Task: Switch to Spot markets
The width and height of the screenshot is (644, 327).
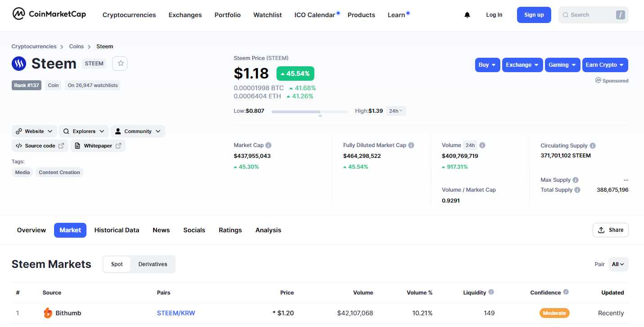Action: (x=117, y=264)
